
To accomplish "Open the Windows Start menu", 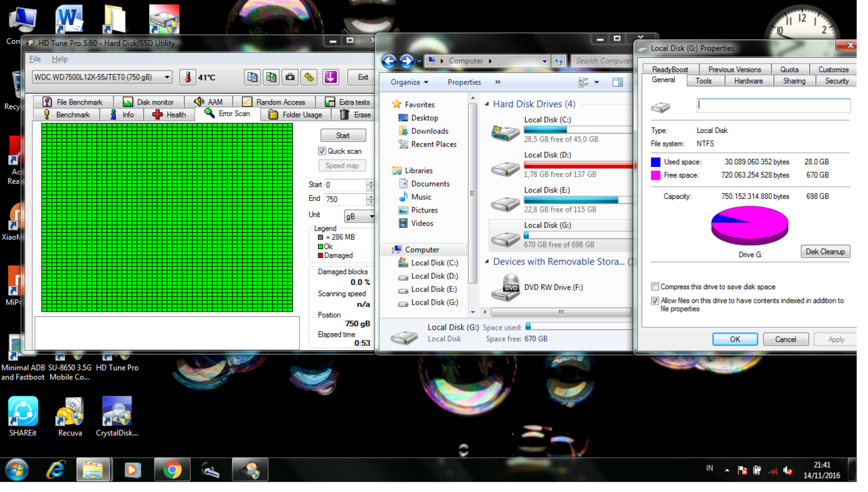I will (x=17, y=470).
